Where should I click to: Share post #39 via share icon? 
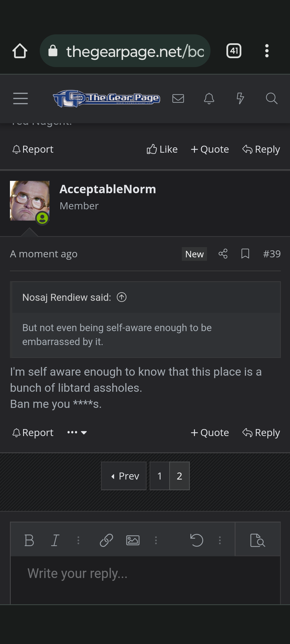pyautogui.click(x=223, y=254)
